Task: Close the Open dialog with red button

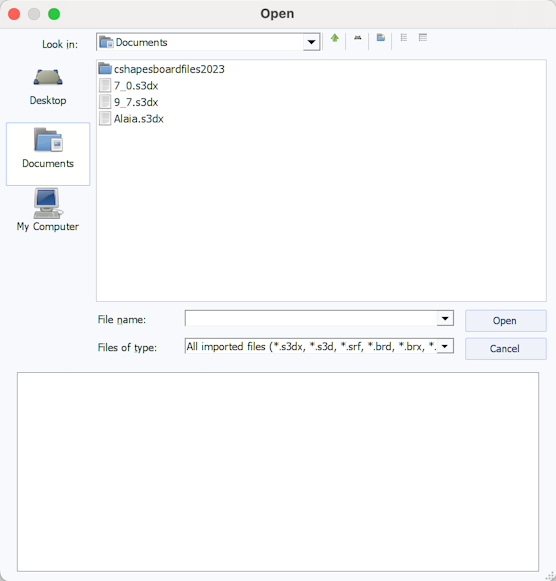Action: point(14,14)
